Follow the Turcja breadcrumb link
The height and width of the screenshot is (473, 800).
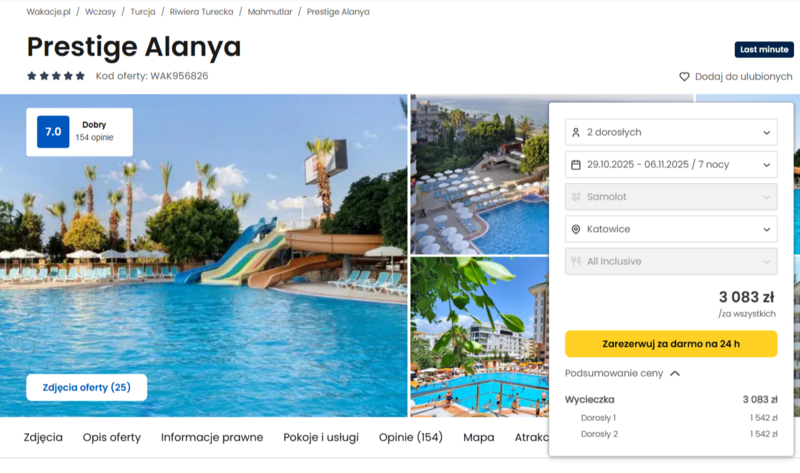pyautogui.click(x=143, y=12)
